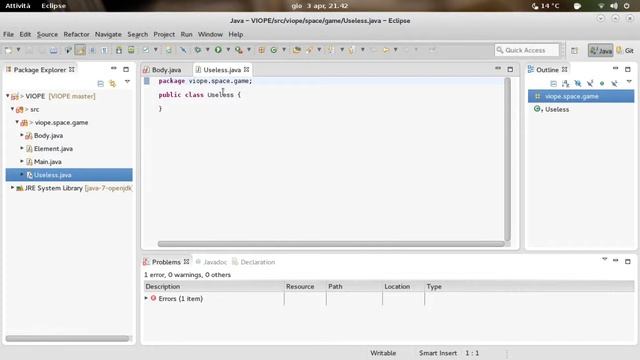Collapse the src folder node
The width and height of the screenshot is (640, 360).
click(x=12, y=109)
